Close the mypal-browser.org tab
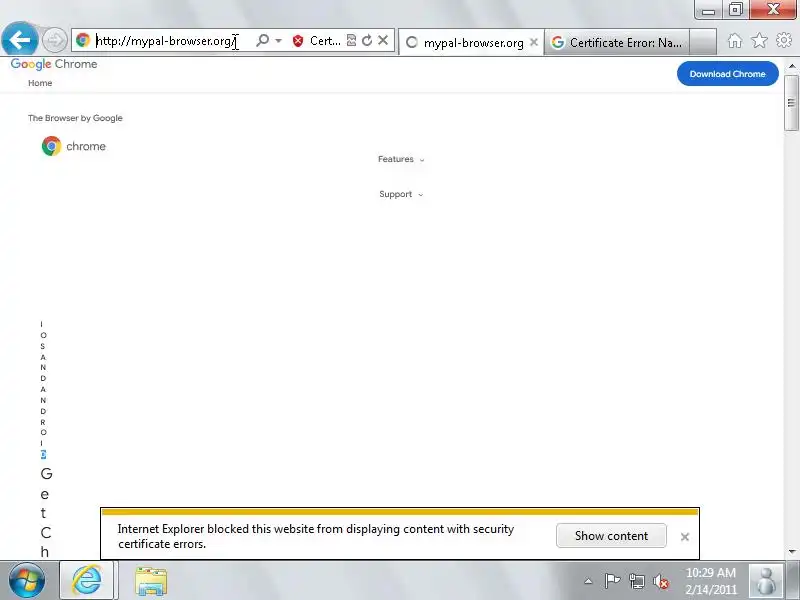 pos(534,42)
